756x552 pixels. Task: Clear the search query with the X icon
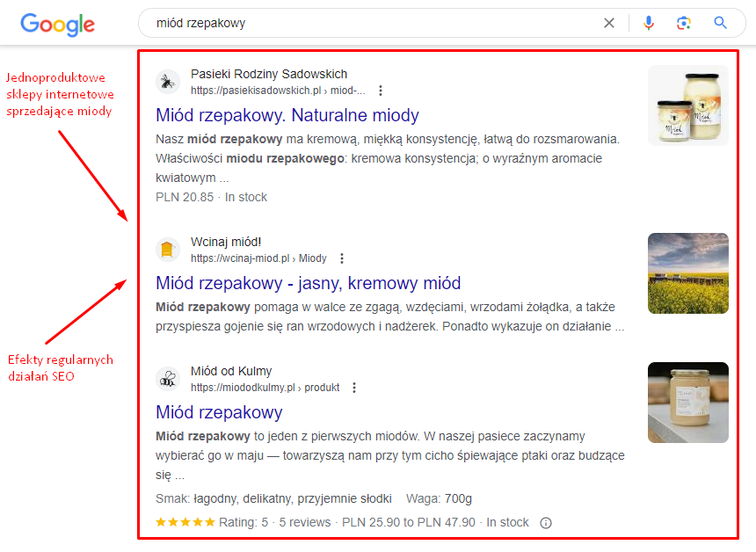[609, 23]
